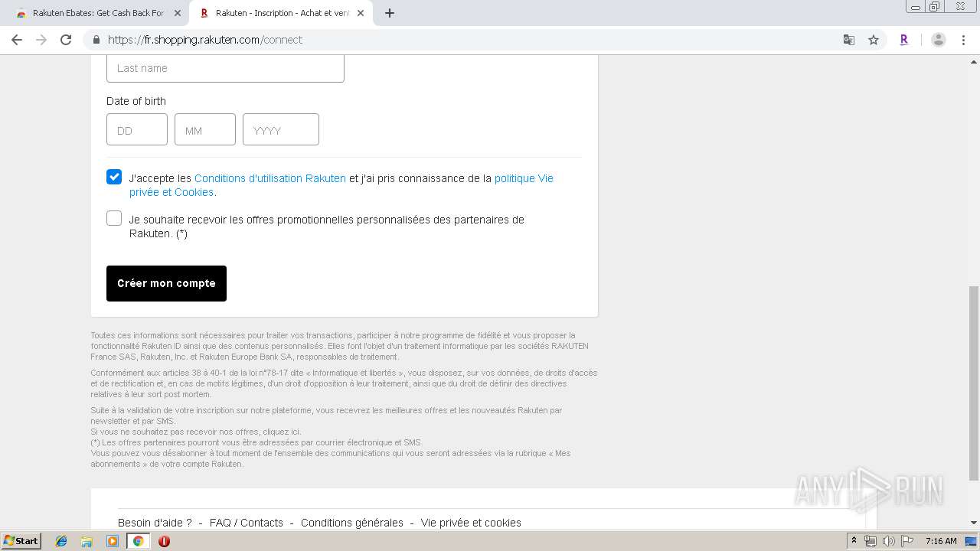The width and height of the screenshot is (980, 551).
Task: Open the Chrome profile avatar
Action: coord(939,40)
